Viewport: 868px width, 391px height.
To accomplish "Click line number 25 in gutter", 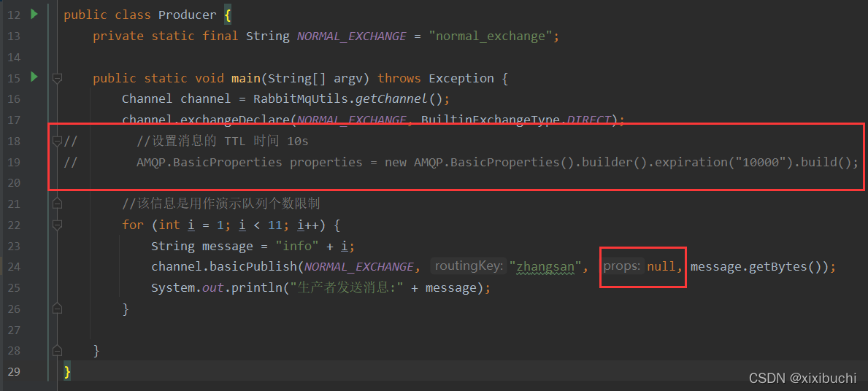I will [x=14, y=288].
